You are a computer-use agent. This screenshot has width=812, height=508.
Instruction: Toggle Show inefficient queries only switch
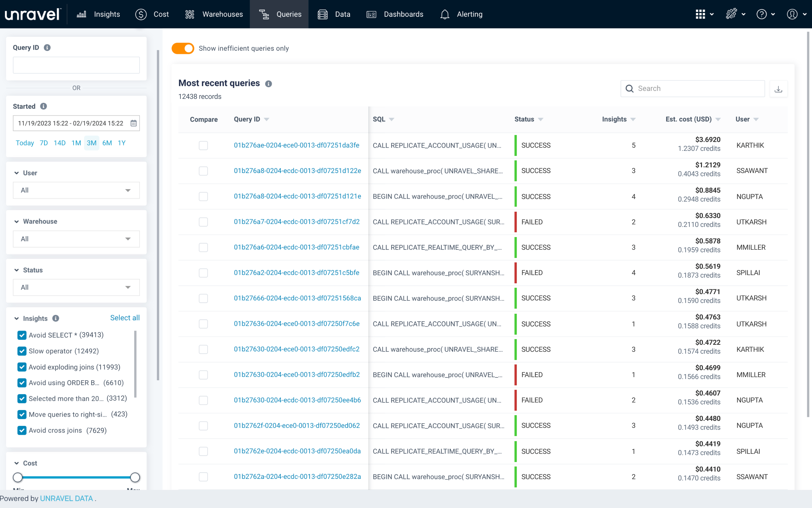[x=183, y=48]
